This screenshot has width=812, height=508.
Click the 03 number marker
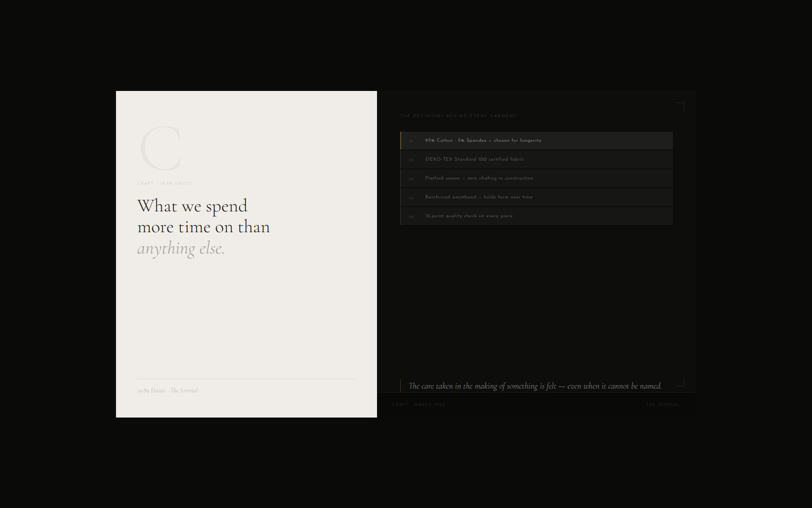click(411, 179)
